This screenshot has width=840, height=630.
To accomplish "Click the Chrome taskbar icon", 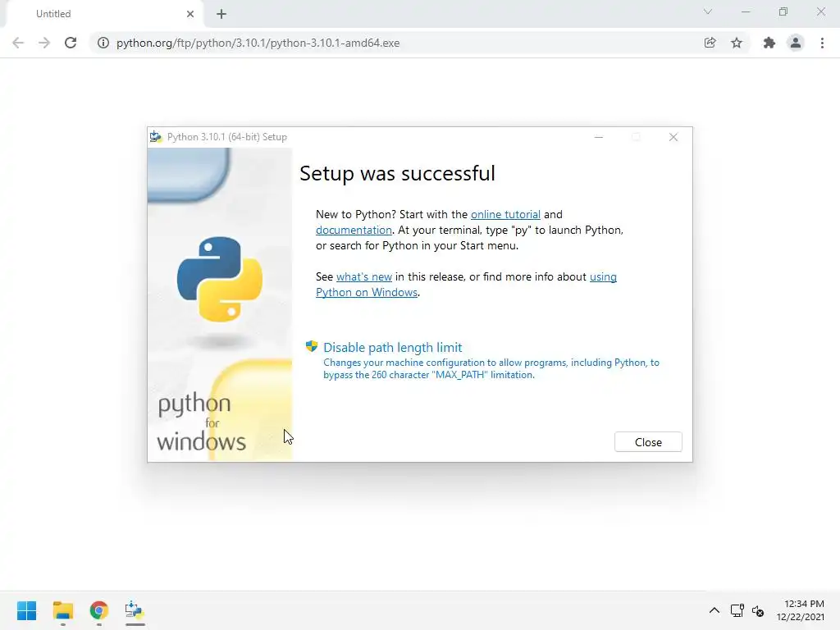I will point(99,610).
